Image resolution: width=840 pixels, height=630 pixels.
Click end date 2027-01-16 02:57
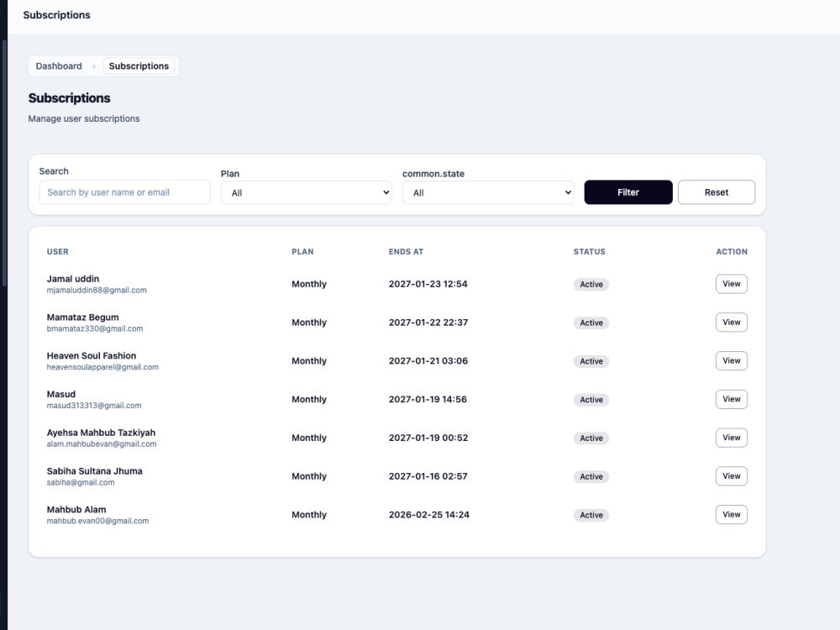(x=428, y=476)
